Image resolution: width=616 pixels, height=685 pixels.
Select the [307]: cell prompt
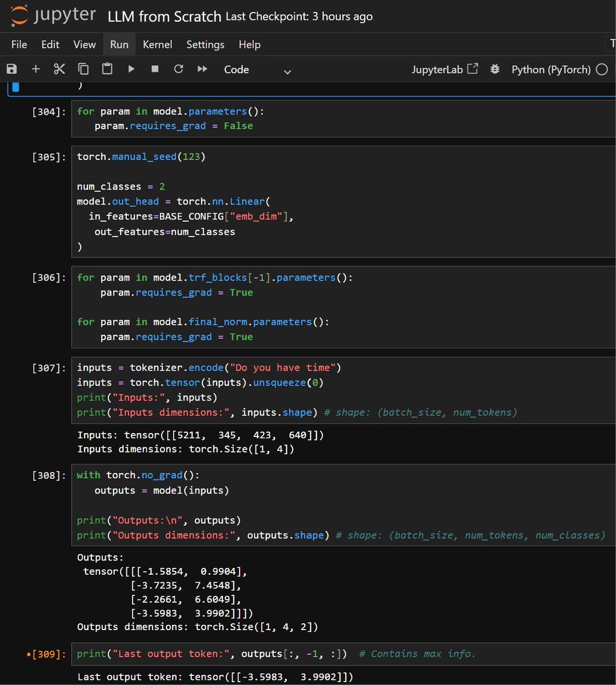[49, 368]
